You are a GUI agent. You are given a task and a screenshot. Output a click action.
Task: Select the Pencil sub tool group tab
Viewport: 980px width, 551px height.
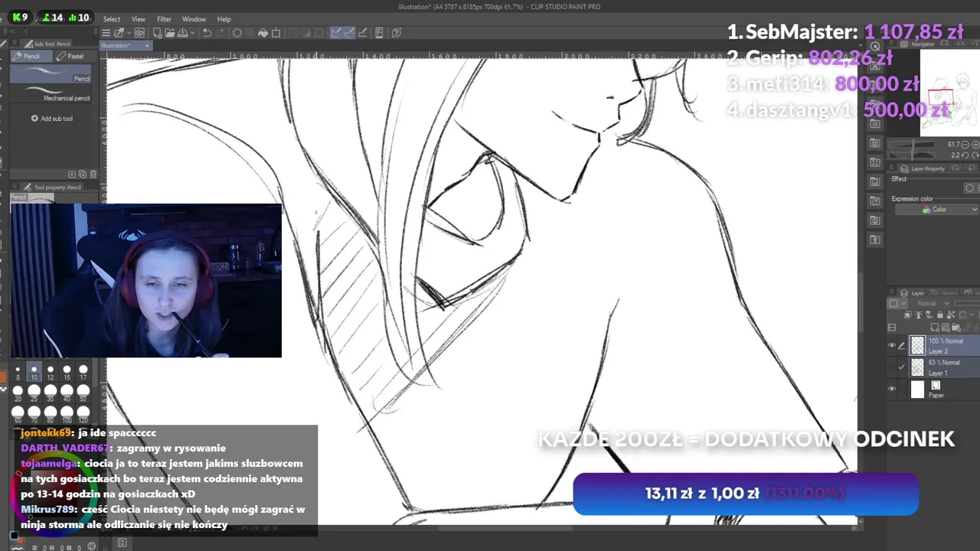click(x=31, y=56)
